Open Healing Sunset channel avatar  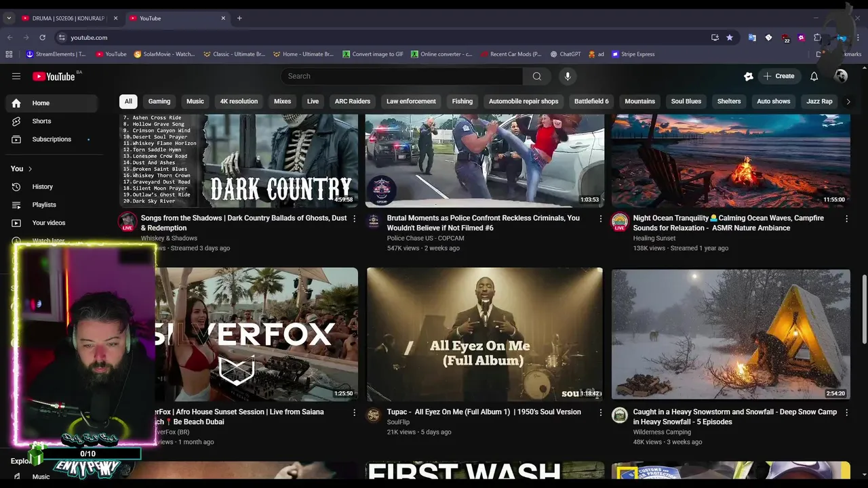pyautogui.click(x=620, y=222)
